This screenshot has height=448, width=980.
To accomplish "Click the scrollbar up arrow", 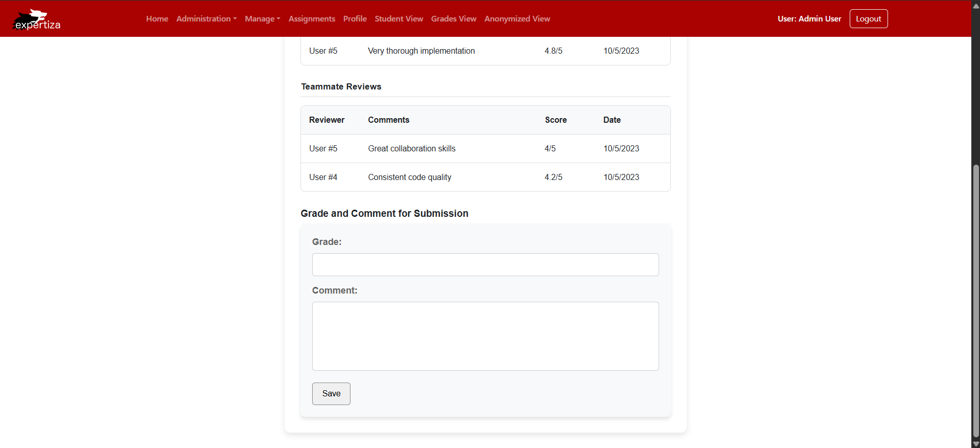I will pyautogui.click(x=975, y=6).
